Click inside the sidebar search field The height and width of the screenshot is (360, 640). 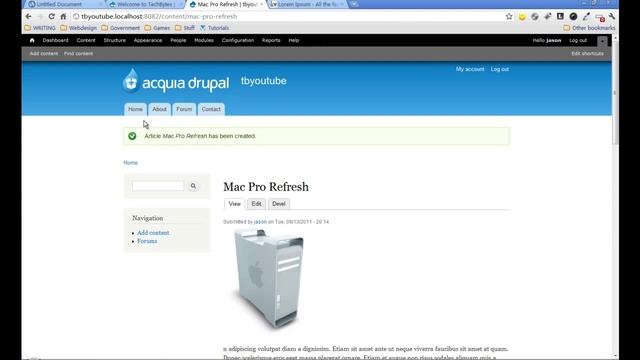point(158,186)
